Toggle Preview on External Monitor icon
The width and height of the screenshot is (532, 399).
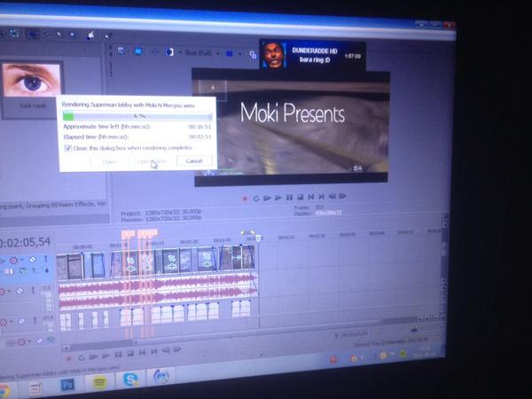click(137, 51)
